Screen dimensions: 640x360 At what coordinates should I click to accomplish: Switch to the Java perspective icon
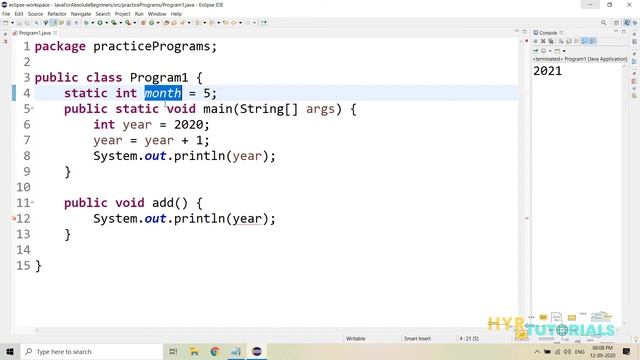point(627,23)
